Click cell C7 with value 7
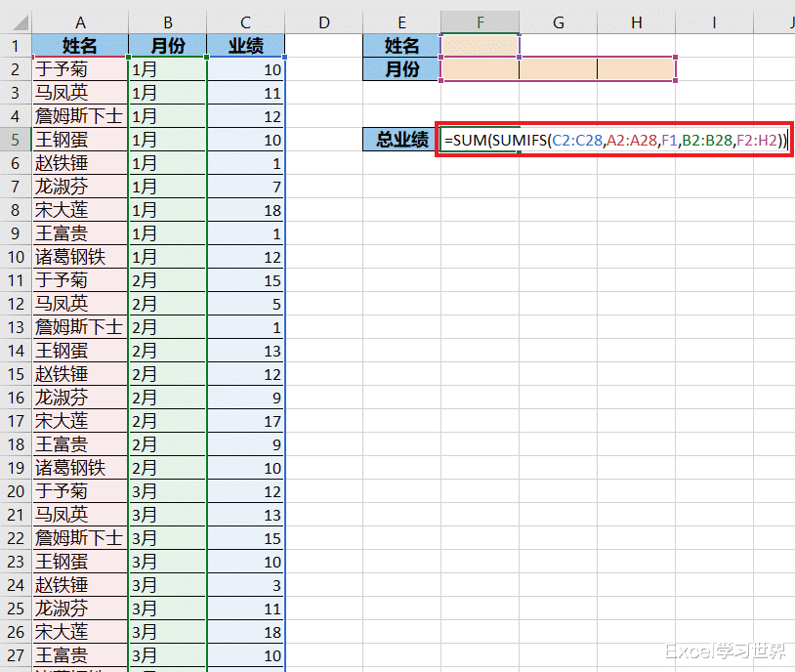This screenshot has height=672, width=795. [246, 187]
